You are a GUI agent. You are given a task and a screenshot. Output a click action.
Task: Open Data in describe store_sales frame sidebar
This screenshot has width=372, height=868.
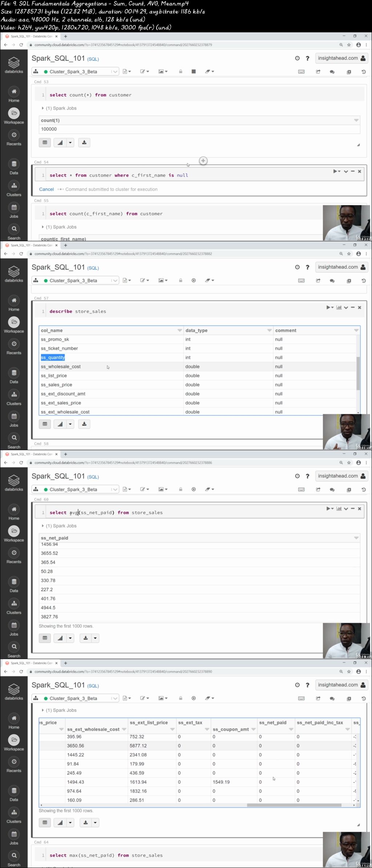14,376
